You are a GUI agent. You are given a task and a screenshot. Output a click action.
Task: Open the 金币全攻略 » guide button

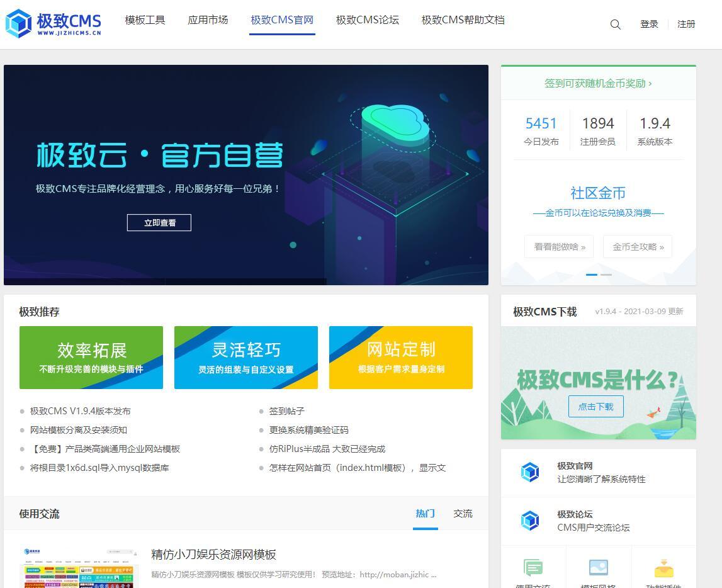pyautogui.click(x=638, y=247)
